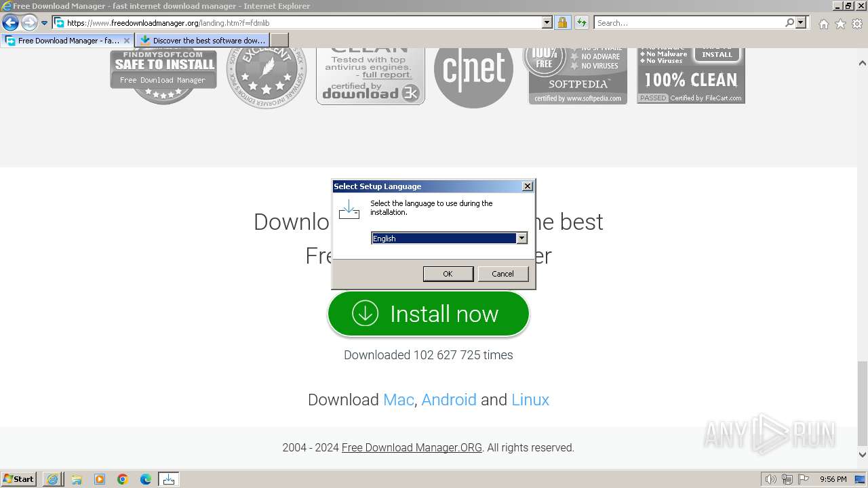Screen dimensions: 868x488
Task: Click the setup installer taskbar button
Action: click(169, 479)
